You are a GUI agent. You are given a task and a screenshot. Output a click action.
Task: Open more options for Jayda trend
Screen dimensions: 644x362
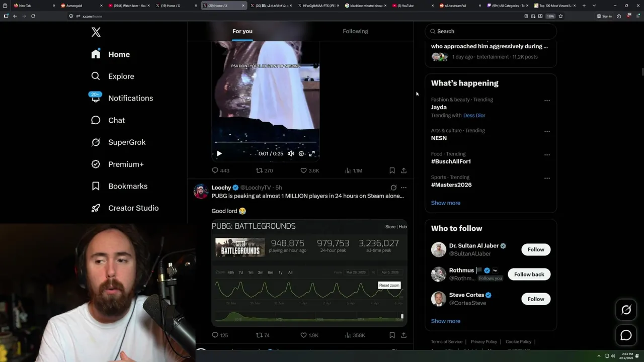(547, 101)
